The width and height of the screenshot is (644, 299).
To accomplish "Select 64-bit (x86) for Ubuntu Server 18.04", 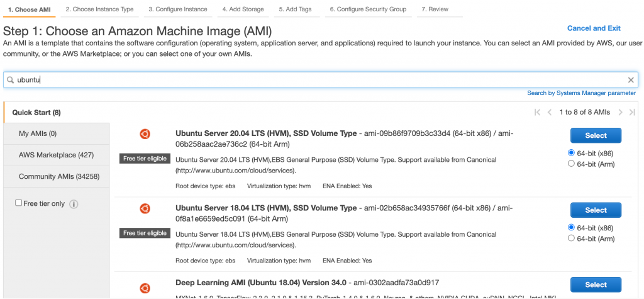I will (571, 227).
